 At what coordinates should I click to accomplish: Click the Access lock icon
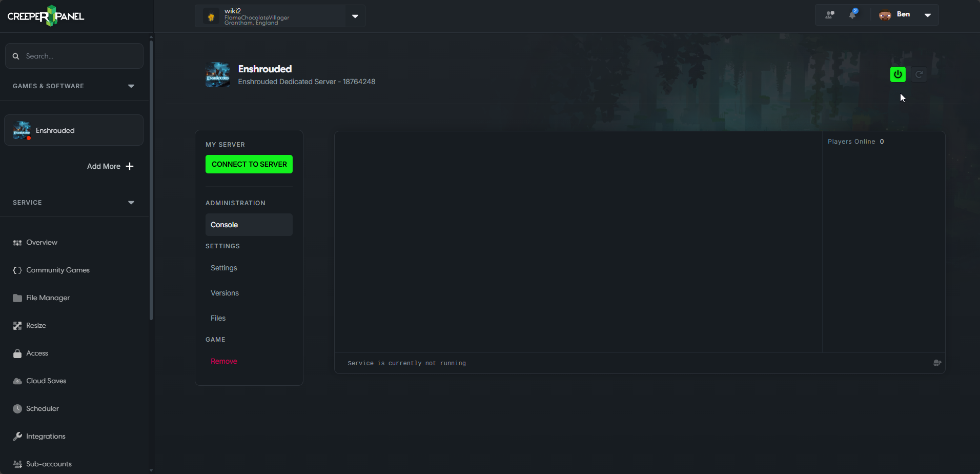(x=17, y=353)
